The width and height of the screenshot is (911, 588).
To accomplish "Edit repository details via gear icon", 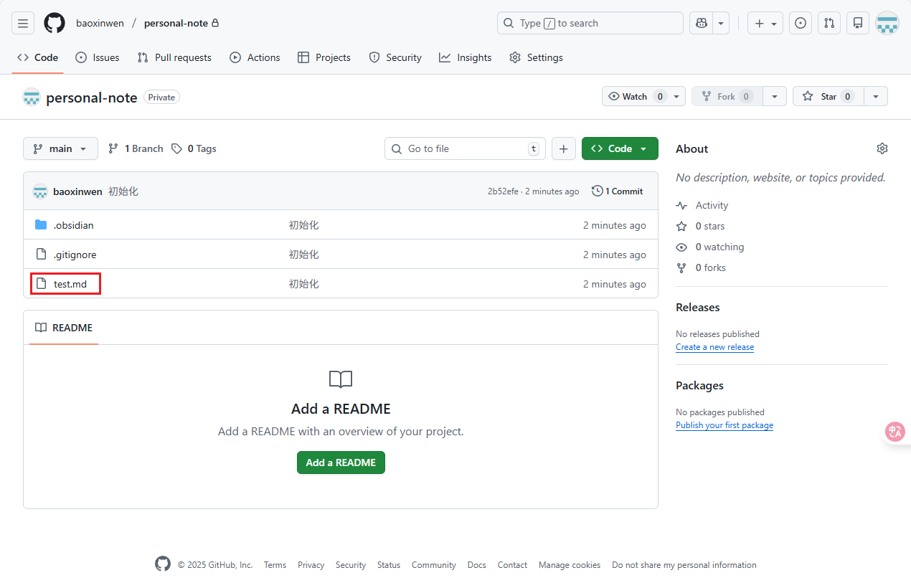I will click(882, 148).
